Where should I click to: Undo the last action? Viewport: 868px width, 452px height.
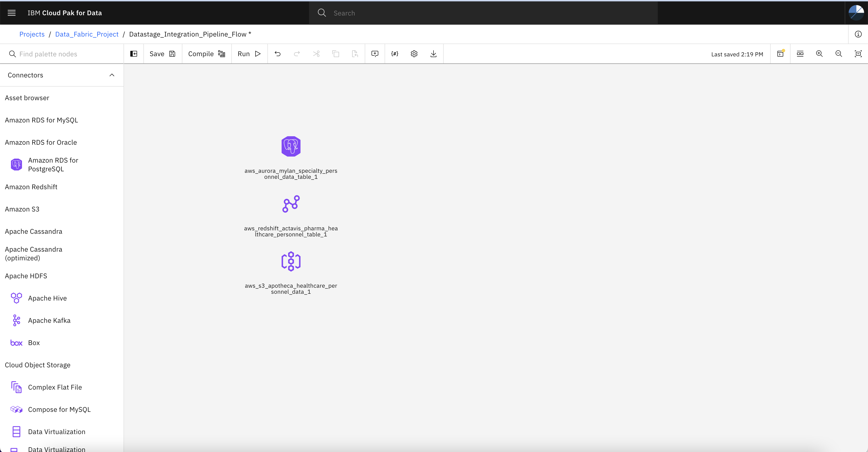pyautogui.click(x=278, y=54)
